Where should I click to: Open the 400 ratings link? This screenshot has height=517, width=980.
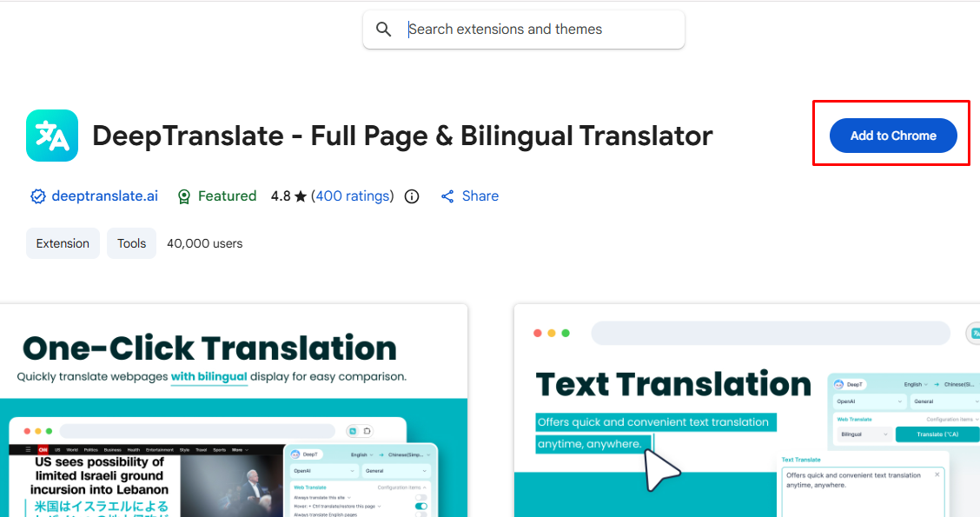pyautogui.click(x=353, y=196)
